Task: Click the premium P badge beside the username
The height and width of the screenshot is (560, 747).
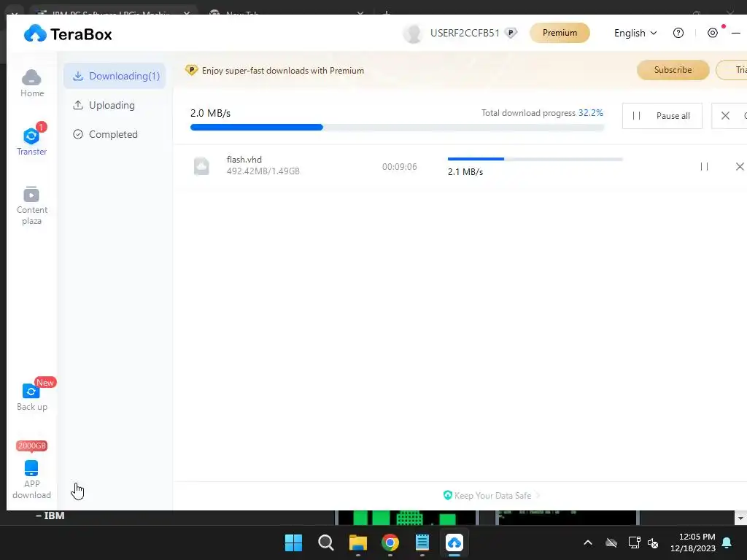Action: 511,34
